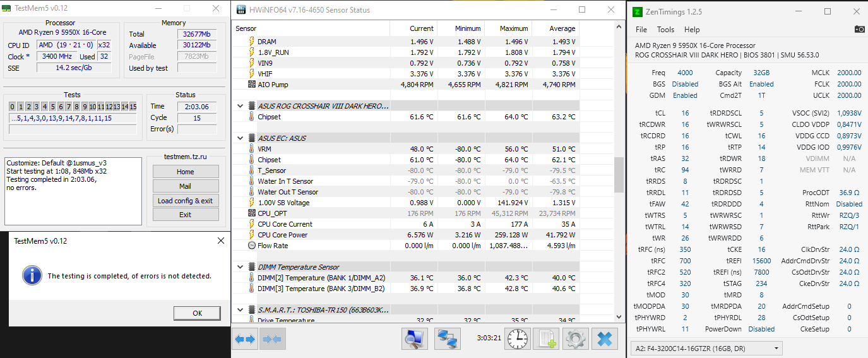868x358 pixels.
Task: Click the Current column header in HWiNFO
Action: (413, 28)
